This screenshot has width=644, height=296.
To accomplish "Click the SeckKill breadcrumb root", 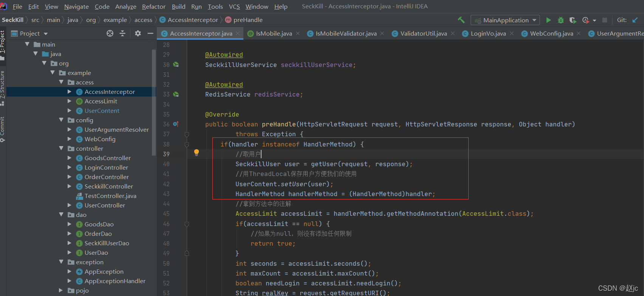I will tap(12, 20).
